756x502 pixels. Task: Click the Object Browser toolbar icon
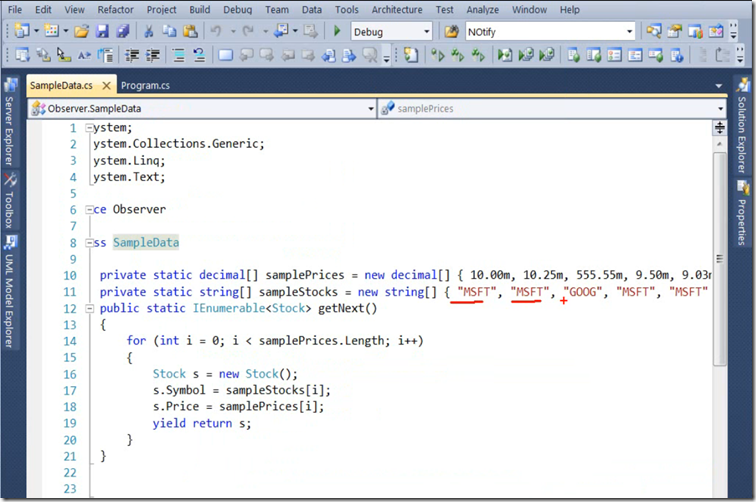tap(695, 32)
